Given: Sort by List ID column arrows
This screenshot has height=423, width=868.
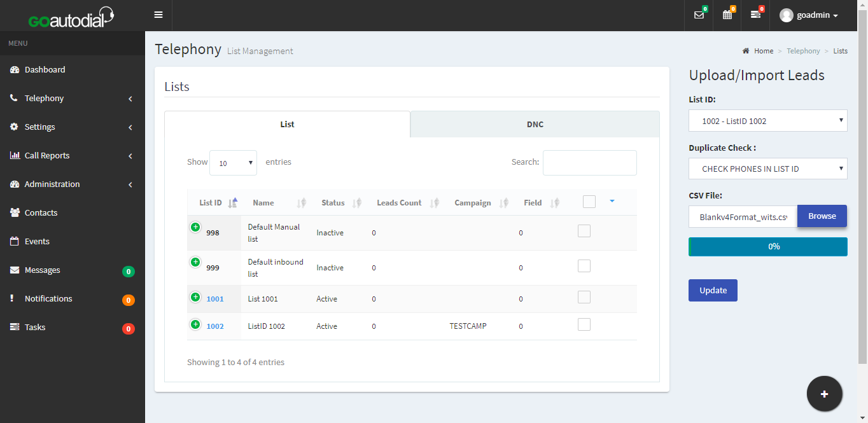Looking at the screenshot, I should coord(232,203).
